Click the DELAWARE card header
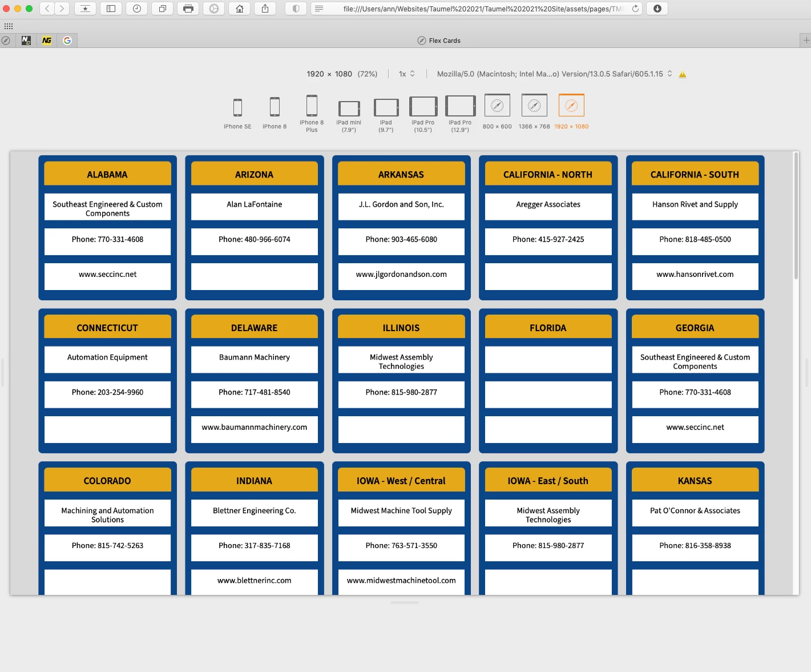The height and width of the screenshot is (672, 811). [x=255, y=327]
